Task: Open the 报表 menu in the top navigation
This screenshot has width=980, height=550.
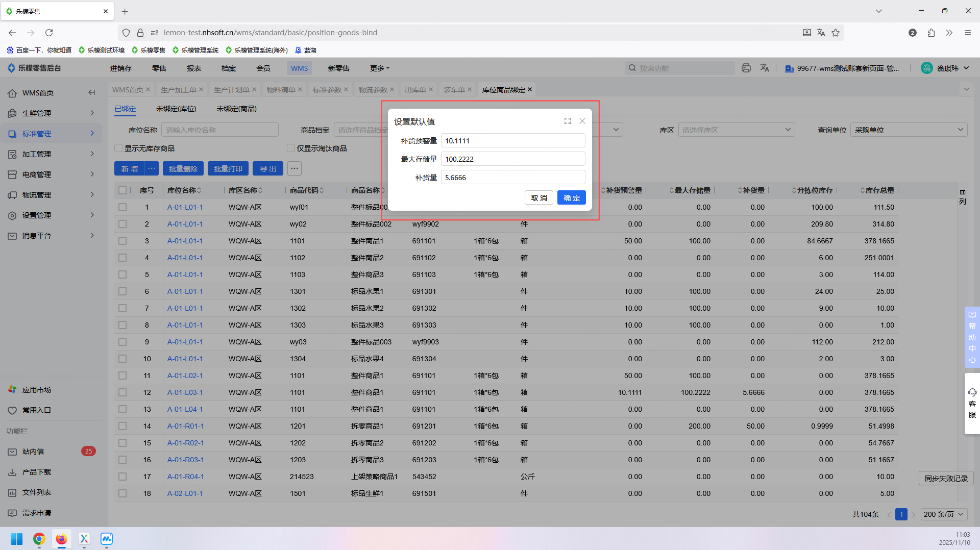Action: click(193, 68)
